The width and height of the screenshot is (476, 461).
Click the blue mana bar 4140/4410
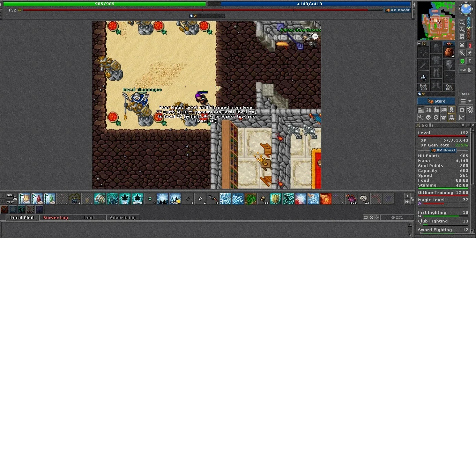tap(310, 4)
